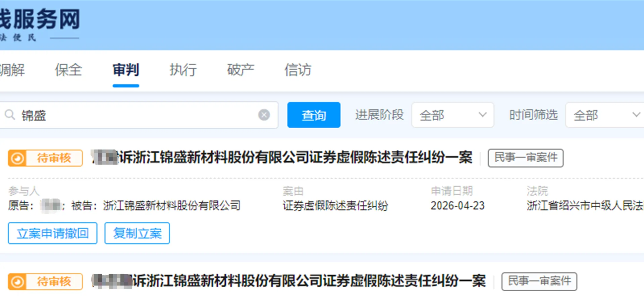Screen dimensions: 644x300
Task: Click 复制立案 button
Action: (x=137, y=233)
